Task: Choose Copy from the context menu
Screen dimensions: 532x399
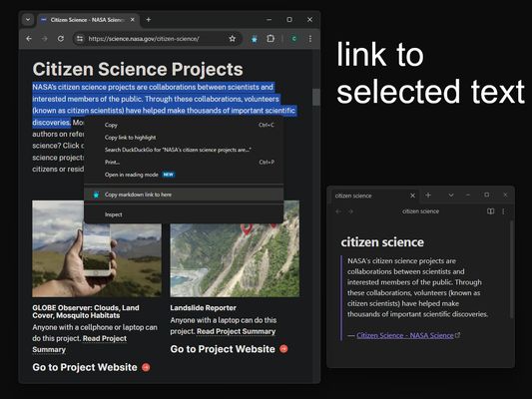Action: (x=184, y=125)
